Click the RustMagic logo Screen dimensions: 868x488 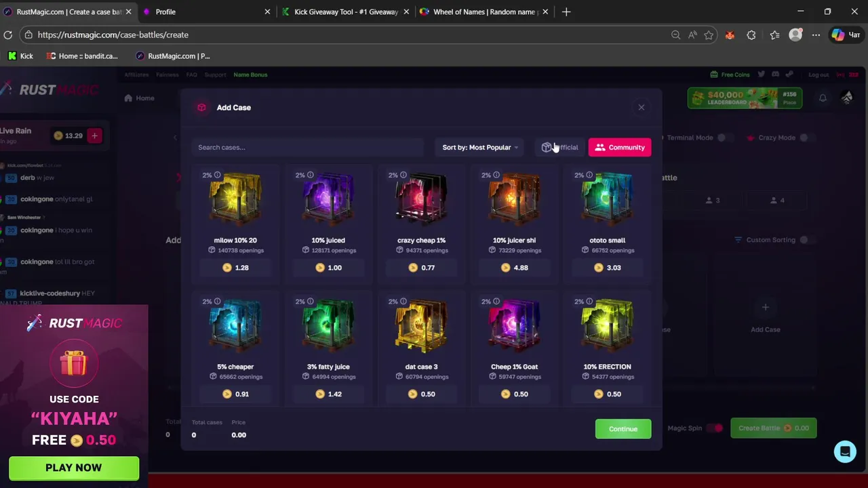click(x=50, y=89)
